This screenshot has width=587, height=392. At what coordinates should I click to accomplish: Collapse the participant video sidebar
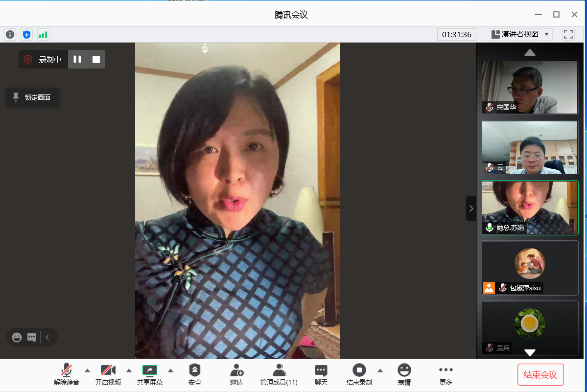click(471, 208)
